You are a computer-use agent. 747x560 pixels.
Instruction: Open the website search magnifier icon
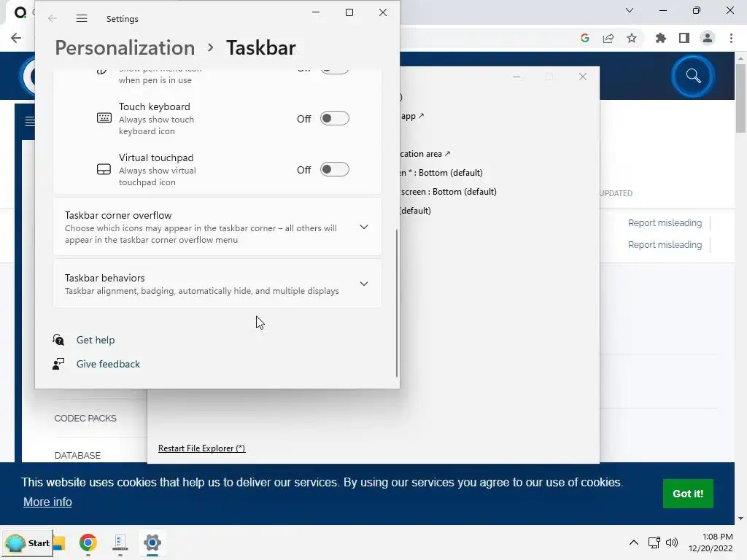click(x=693, y=76)
